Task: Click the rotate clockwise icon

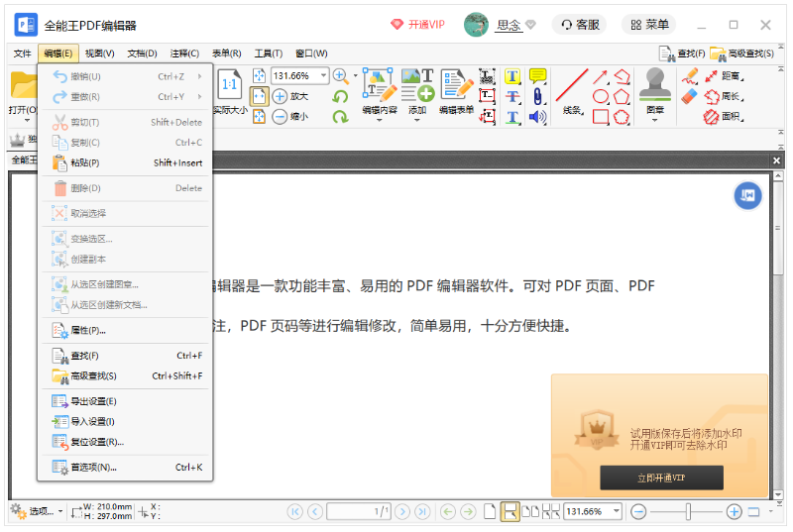Action: tap(340, 117)
